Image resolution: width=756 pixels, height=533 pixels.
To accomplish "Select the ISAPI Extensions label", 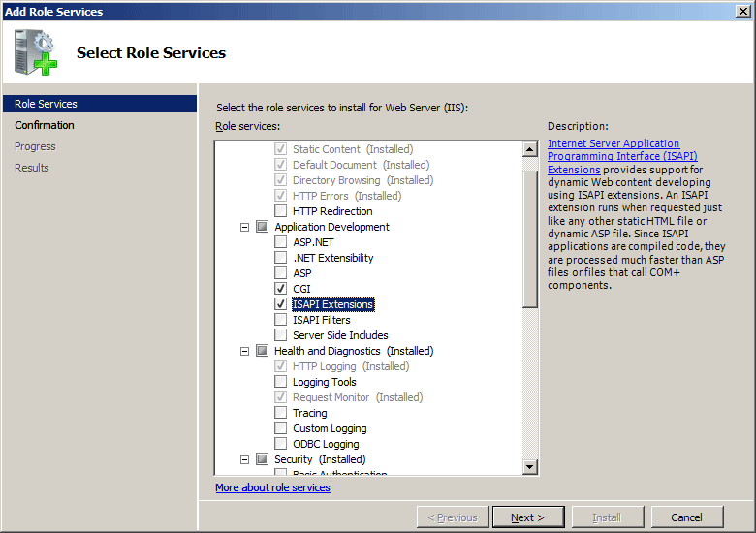I will click(333, 304).
